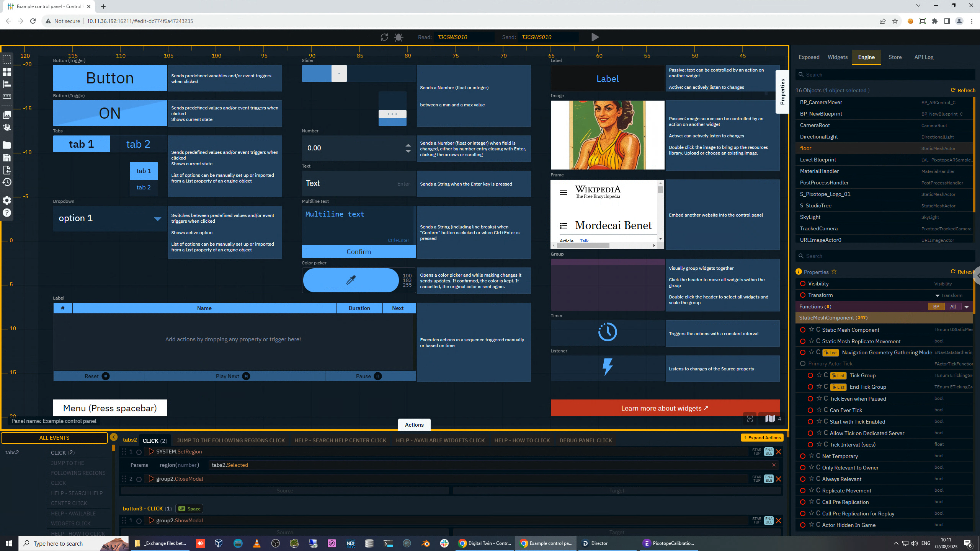The height and width of the screenshot is (551, 980).
Task: Run the panel with the play icon
Action: click(595, 37)
